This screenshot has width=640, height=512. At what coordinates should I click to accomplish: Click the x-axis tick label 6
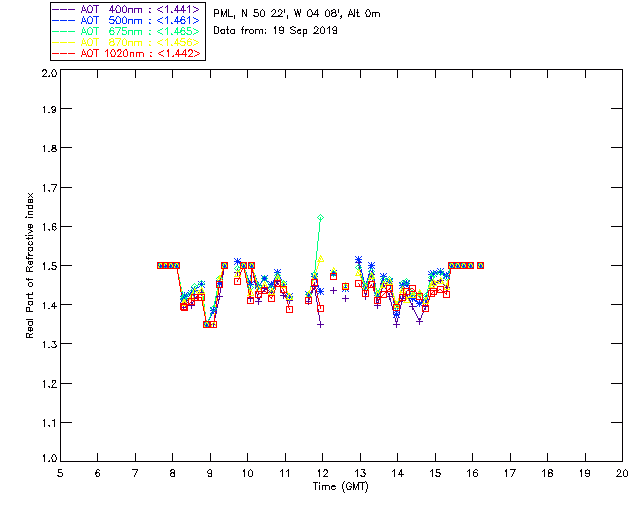coord(98,473)
